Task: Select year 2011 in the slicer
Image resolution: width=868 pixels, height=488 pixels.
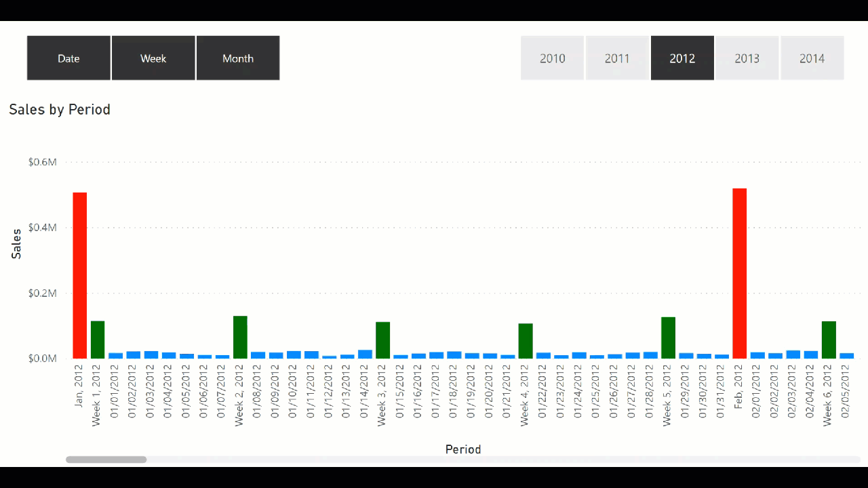Action: click(x=617, y=58)
